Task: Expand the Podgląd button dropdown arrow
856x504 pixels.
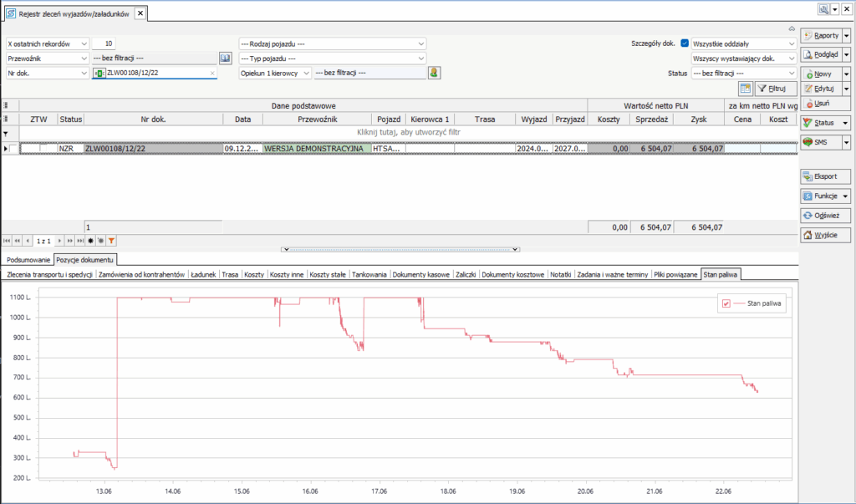Action: coord(846,54)
